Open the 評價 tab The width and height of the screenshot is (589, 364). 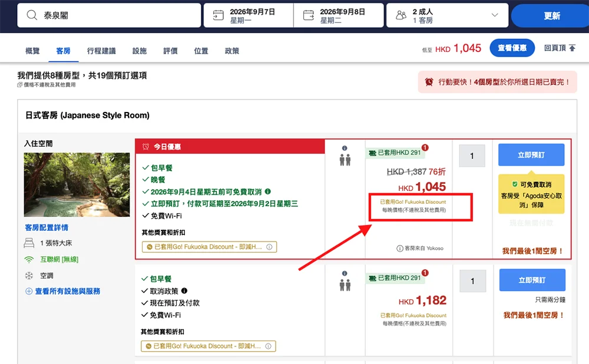170,51
